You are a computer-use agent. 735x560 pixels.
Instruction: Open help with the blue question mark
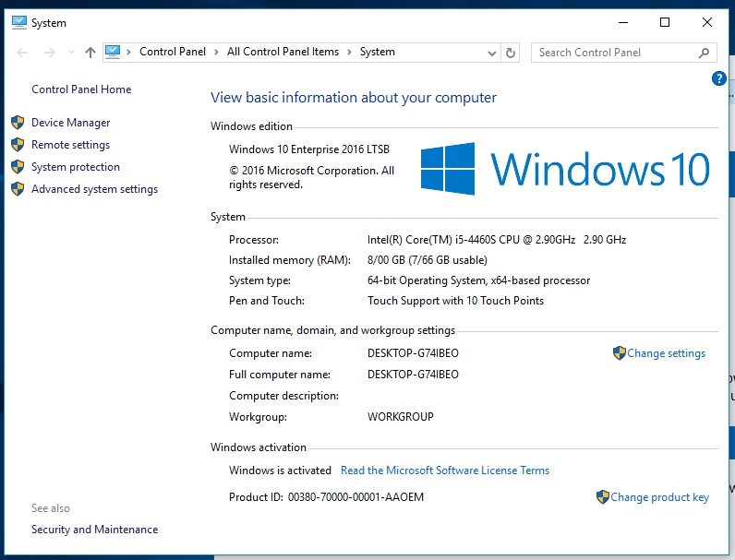coord(718,78)
